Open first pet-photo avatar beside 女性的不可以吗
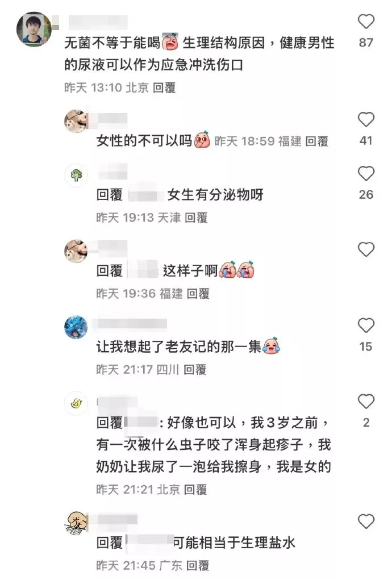Screen dimensions: 392x580 [76, 121]
